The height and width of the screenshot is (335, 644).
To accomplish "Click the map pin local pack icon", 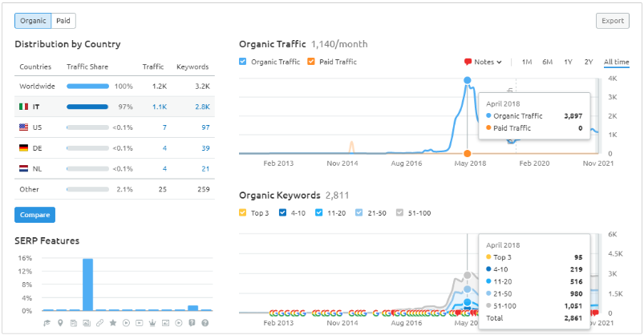I will (60, 323).
